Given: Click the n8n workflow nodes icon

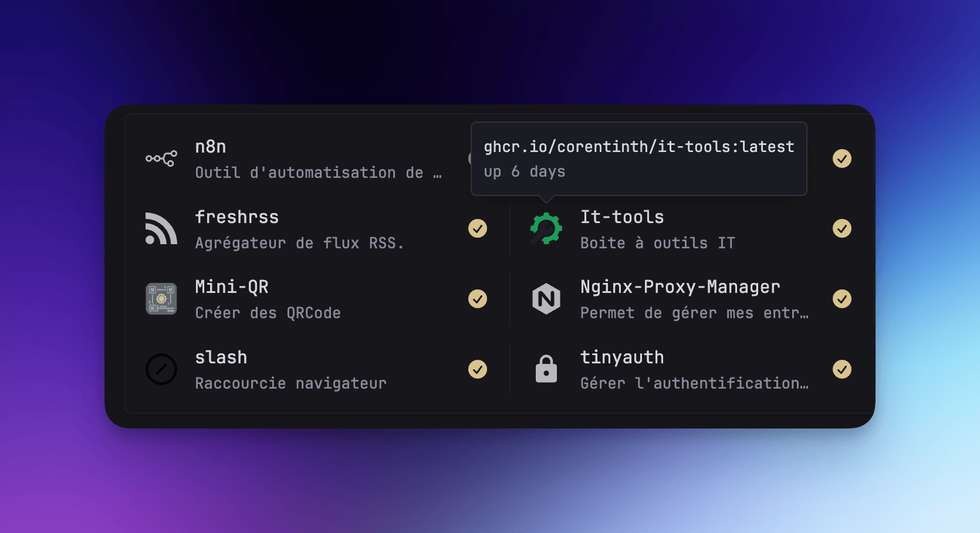Looking at the screenshot, I should click(161, 158).
